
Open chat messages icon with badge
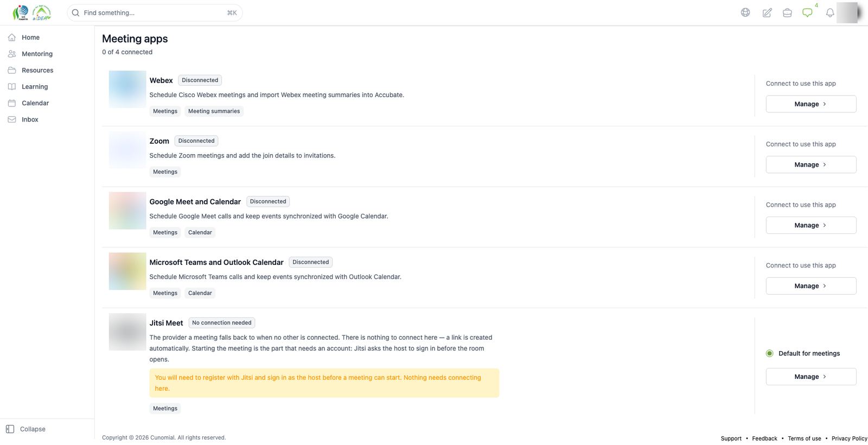click(808, 12)
